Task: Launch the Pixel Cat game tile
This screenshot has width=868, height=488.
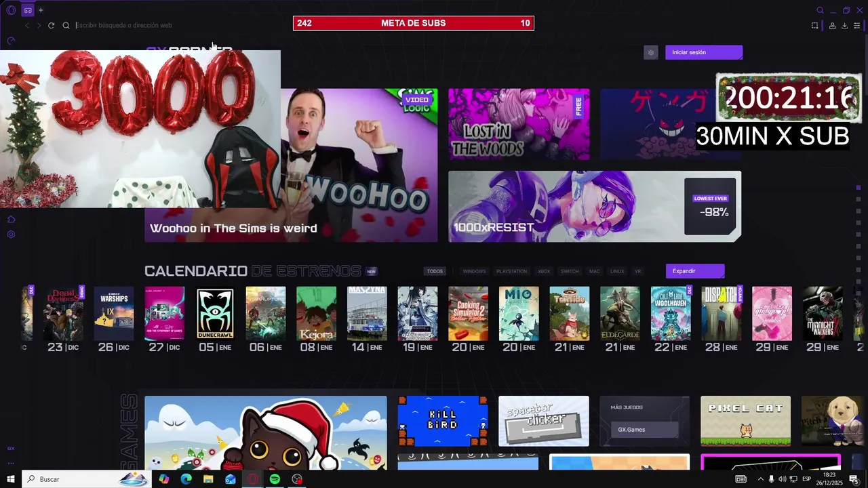Action: coord(745,422)
